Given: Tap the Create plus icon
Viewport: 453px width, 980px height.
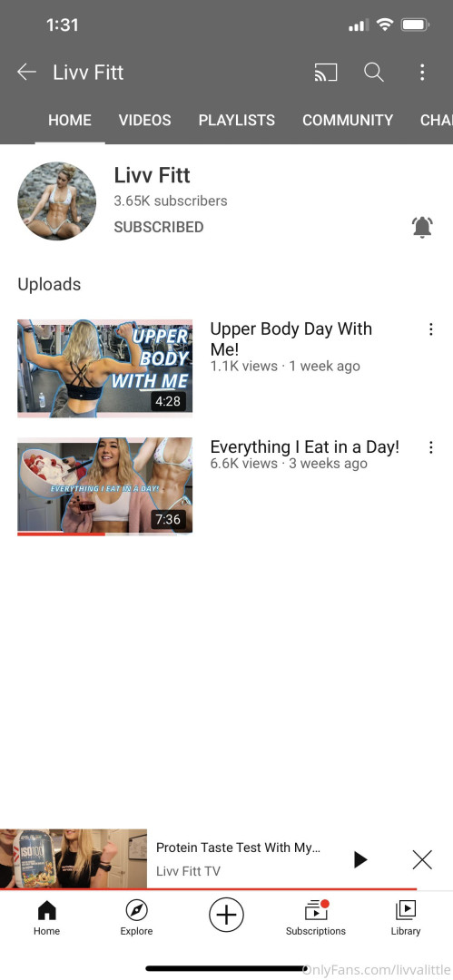Looking at the screenshot, I should click(226, 916).
